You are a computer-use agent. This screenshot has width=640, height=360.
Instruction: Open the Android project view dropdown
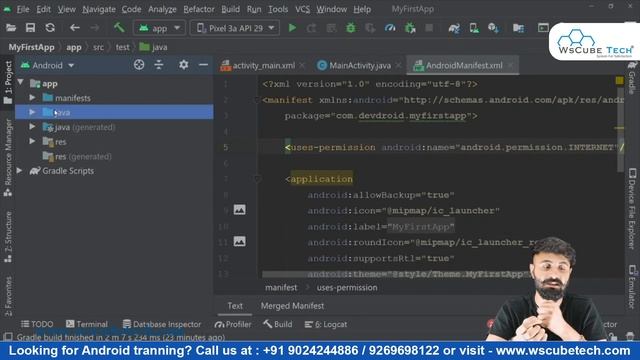point(48,65)
